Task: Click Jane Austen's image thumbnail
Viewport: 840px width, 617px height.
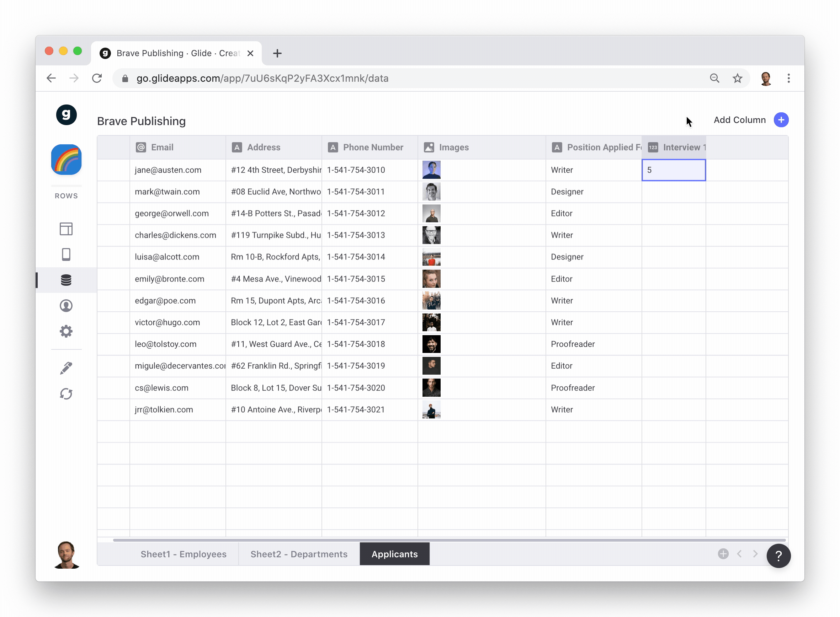Action: [431, 170]
